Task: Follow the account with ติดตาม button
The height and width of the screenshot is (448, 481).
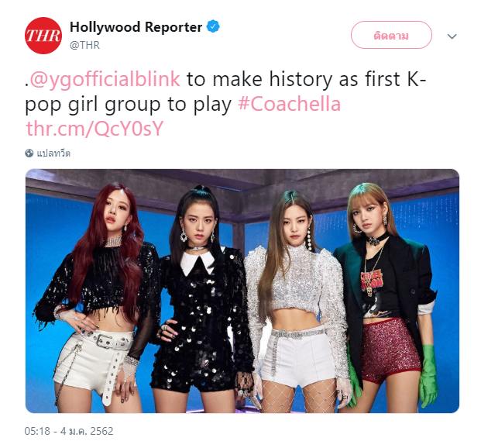Action: pos(391,35)
